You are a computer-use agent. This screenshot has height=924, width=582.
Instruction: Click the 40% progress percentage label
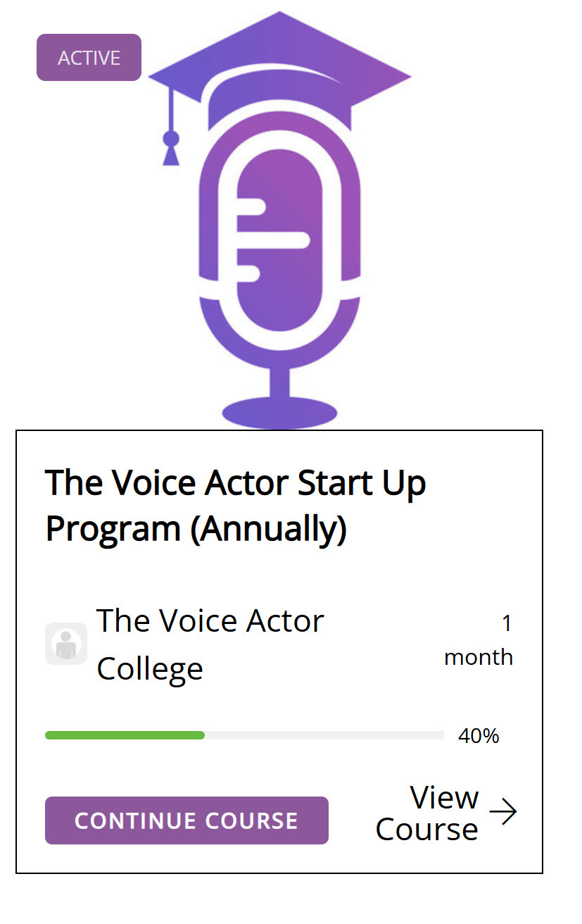[x=479, y=736]
